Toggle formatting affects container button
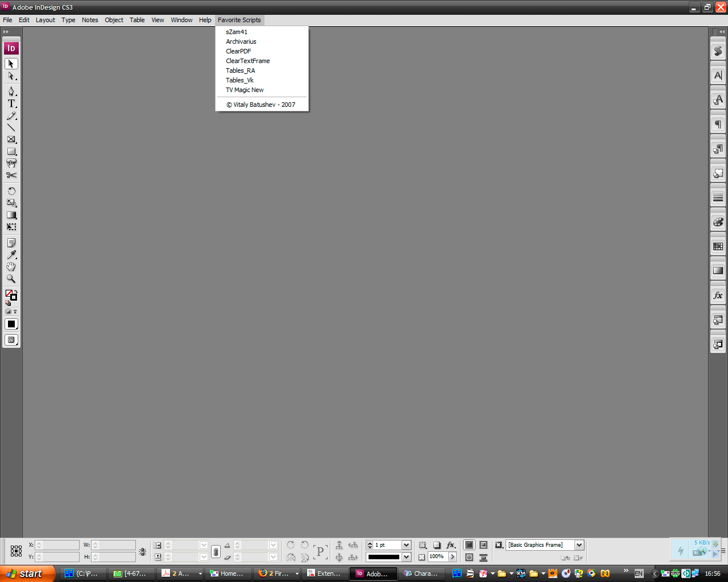Viewport: 728px width, 582px height. coord(8,311)
